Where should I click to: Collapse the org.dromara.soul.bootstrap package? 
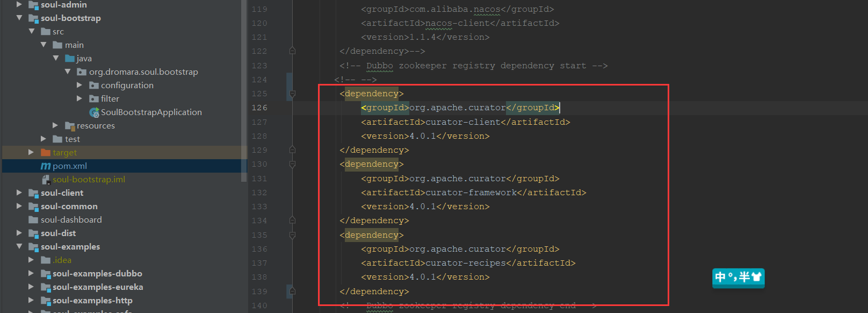click(x=68, y=72)
